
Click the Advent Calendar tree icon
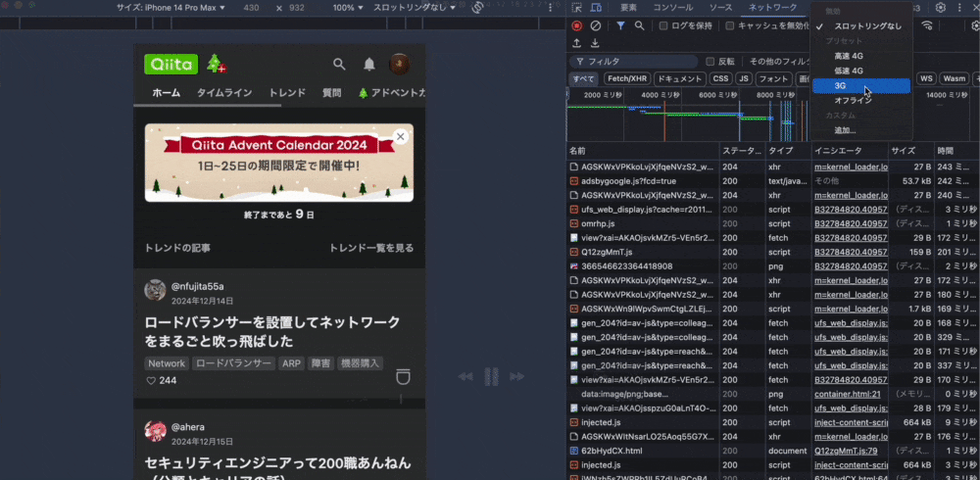(217, 63)
